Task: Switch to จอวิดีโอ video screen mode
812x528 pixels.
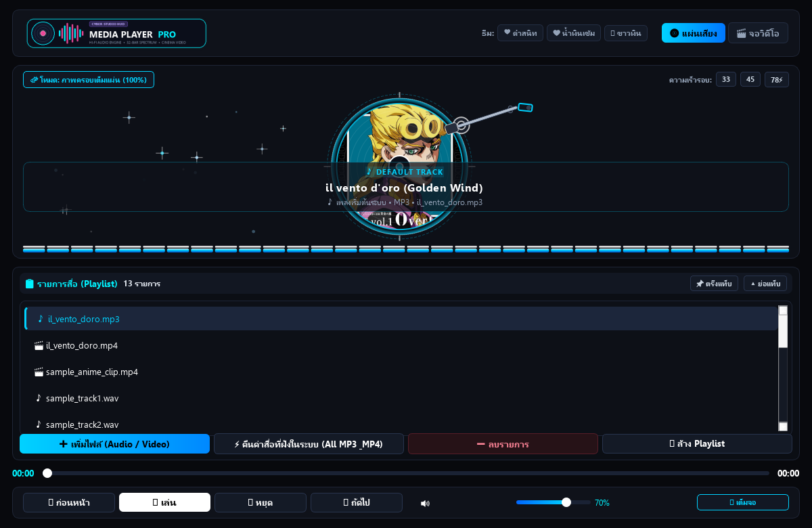Action: click(758, 33)
